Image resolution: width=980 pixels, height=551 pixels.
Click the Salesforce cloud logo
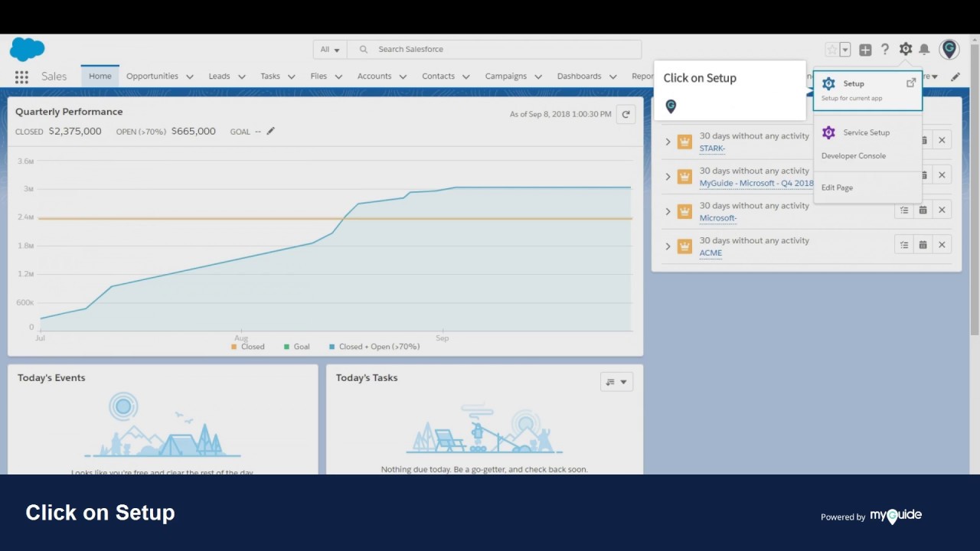27,50
